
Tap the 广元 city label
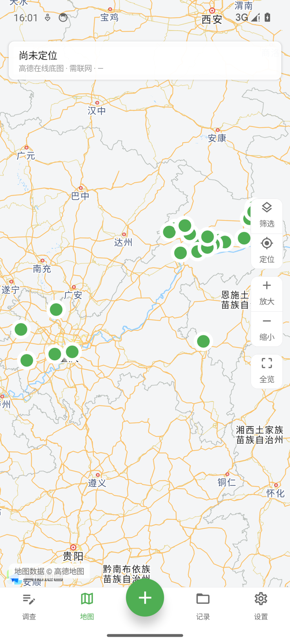pyautogui.click(x=26, y=155)
